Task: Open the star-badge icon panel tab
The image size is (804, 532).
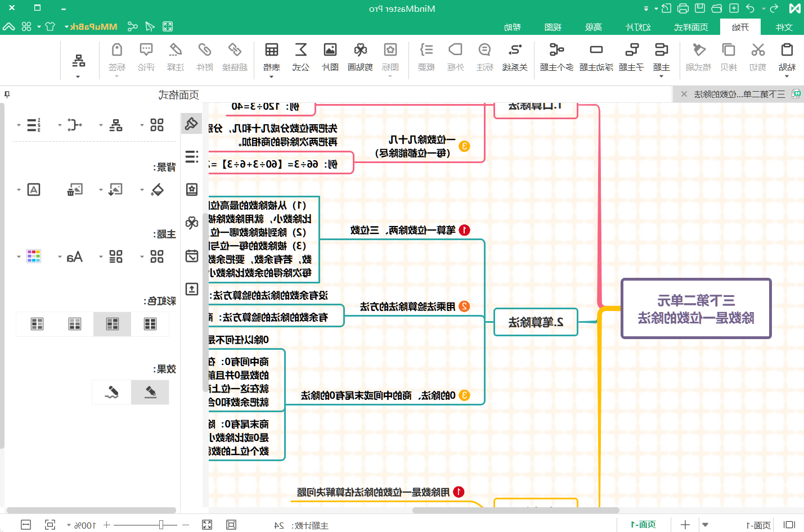Action: click(192, 190)
